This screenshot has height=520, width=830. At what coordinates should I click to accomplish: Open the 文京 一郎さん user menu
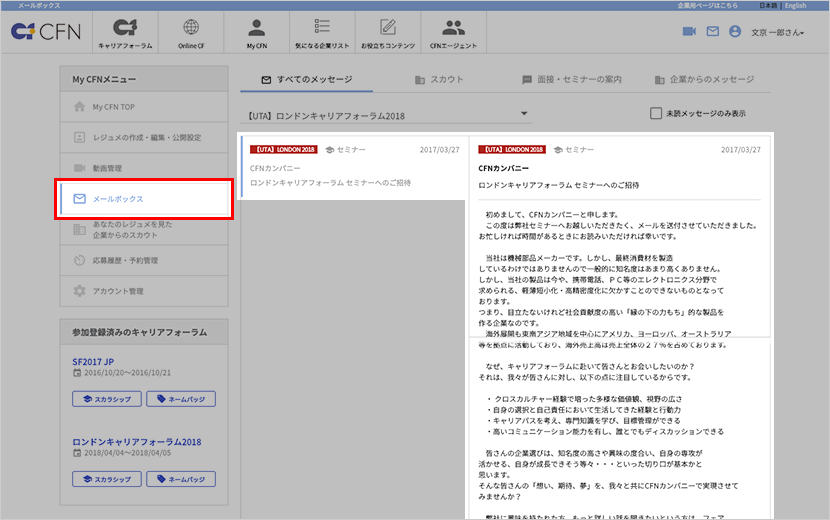pos(778,32)
